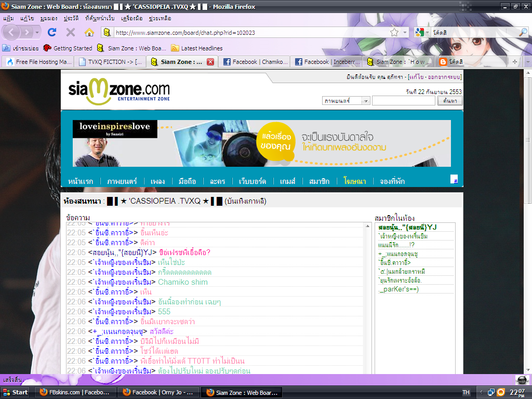Open the ที่คั่นหน้าเว็บ menu
The height and width of the screenshot is (399, 532).
tap(100, 18)
